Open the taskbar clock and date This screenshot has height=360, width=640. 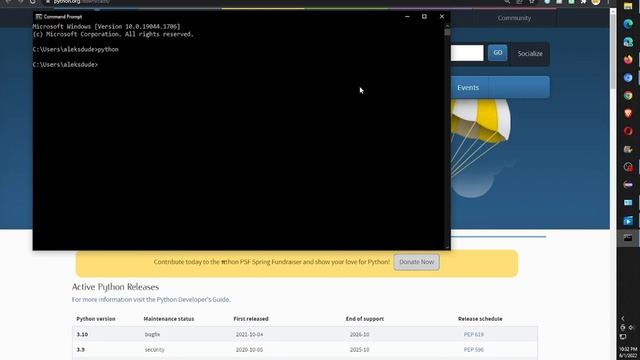point(628,352)
